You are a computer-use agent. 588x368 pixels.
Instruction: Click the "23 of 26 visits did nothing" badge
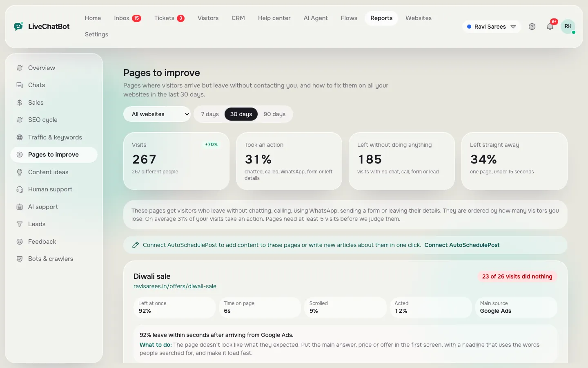(x=517, y=276)
